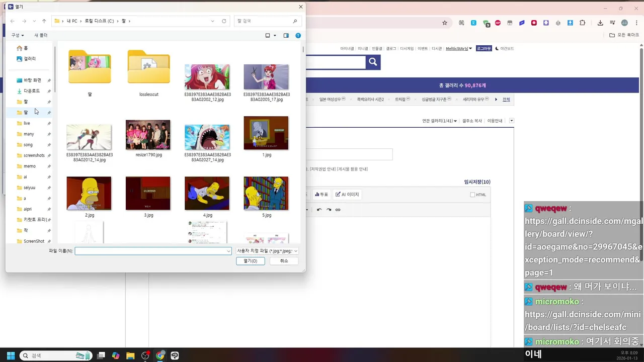Image resolution: width=644 pixels, height=362 pixels.
Task: Click the undo arrow in editor
Action: (319, 210)
